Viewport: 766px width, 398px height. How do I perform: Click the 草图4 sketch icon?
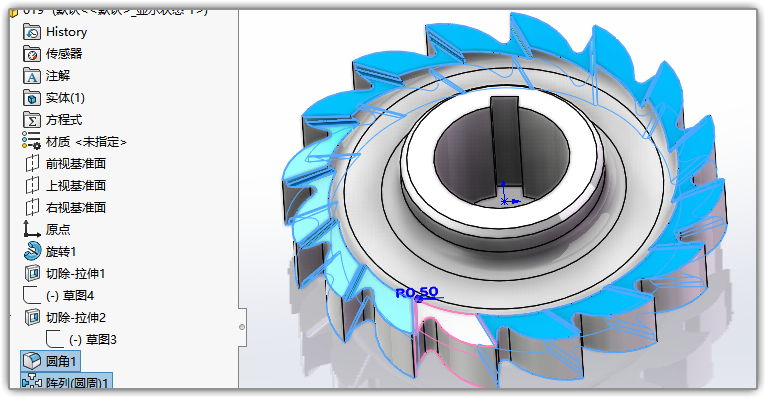pyautogui.click(x=32, y=295)
